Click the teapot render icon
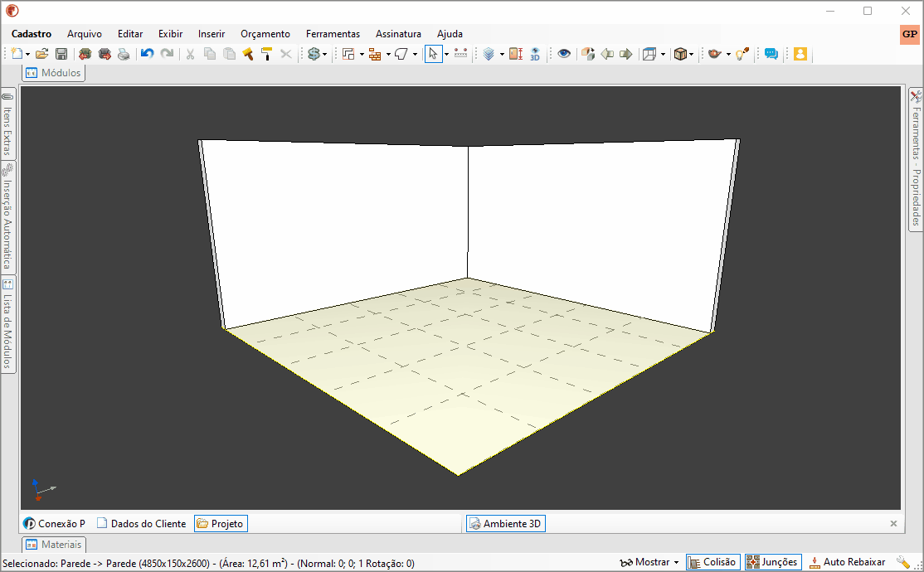The width and height of the screenshot is (924, 572). [x=715, y=54]
